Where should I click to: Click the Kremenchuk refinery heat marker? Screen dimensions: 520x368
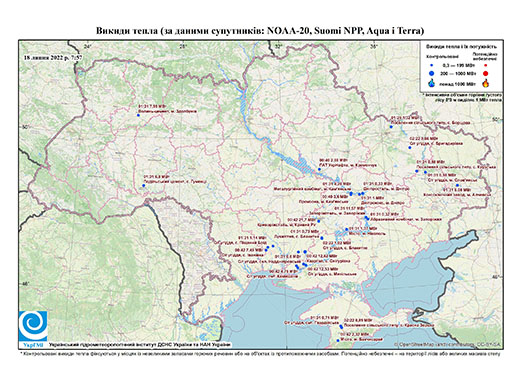(x=319, y=169)
